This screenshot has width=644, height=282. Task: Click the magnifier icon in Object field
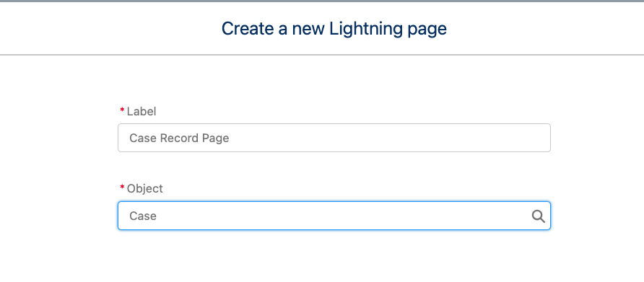coord(538,216)
